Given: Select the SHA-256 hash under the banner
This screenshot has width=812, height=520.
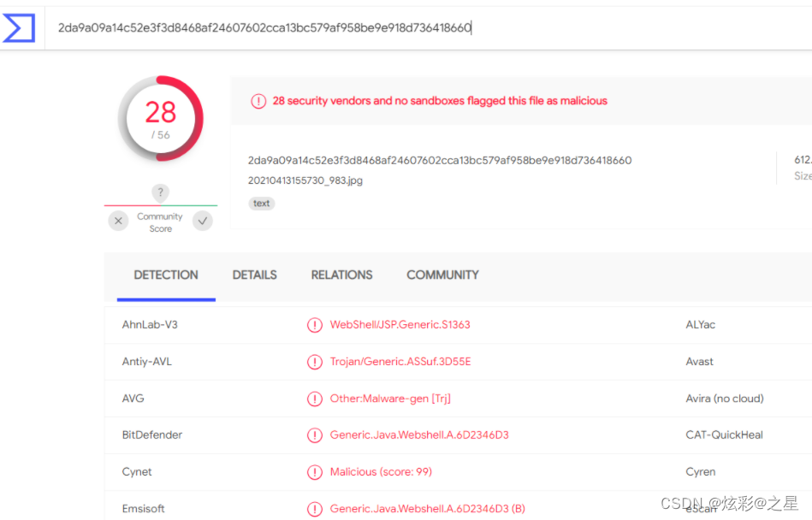Looking at the screenshot, I should point(440,161).
